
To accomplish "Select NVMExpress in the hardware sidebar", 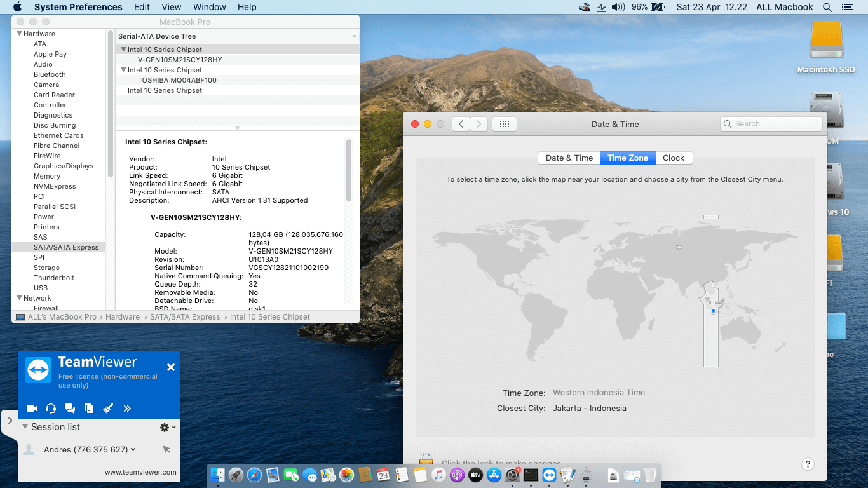I will pyautogui.click(x=55, y=186).
